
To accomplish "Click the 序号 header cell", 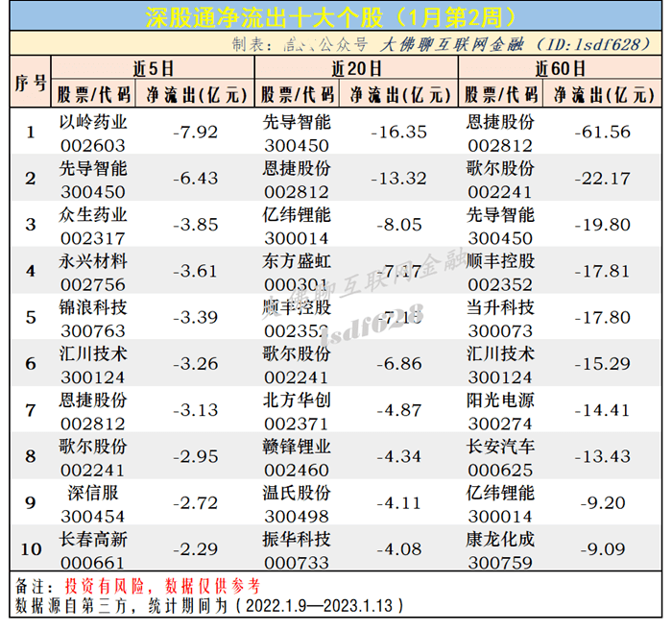I will click(x=30, y=82).
